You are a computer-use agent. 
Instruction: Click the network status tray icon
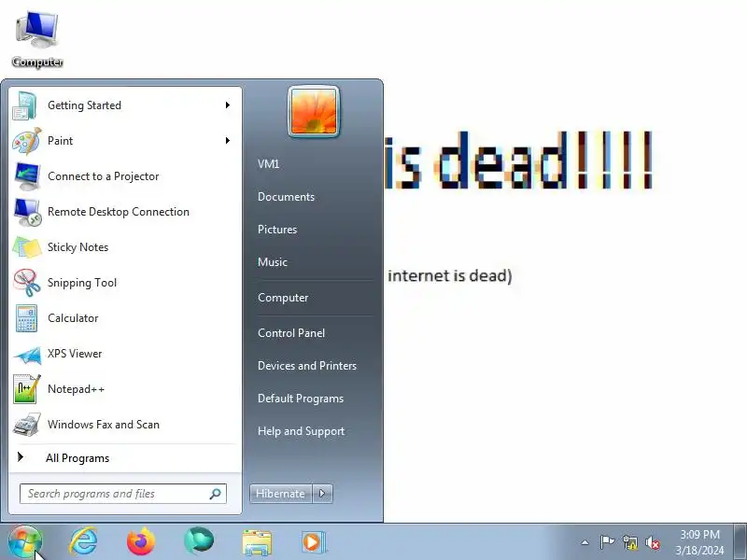coord(629,542)
